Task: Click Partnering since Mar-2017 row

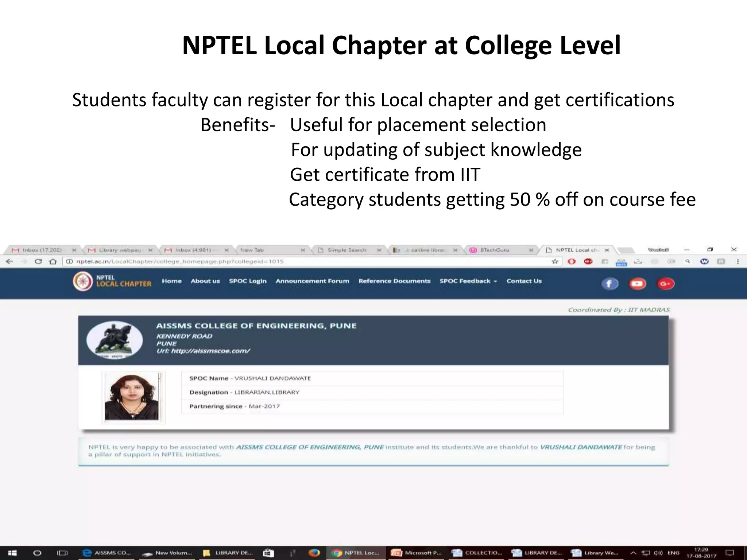Action: point(235,407)
